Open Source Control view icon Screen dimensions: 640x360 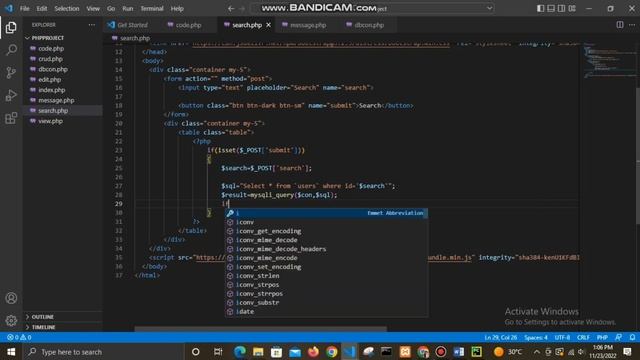coord(11,73)
